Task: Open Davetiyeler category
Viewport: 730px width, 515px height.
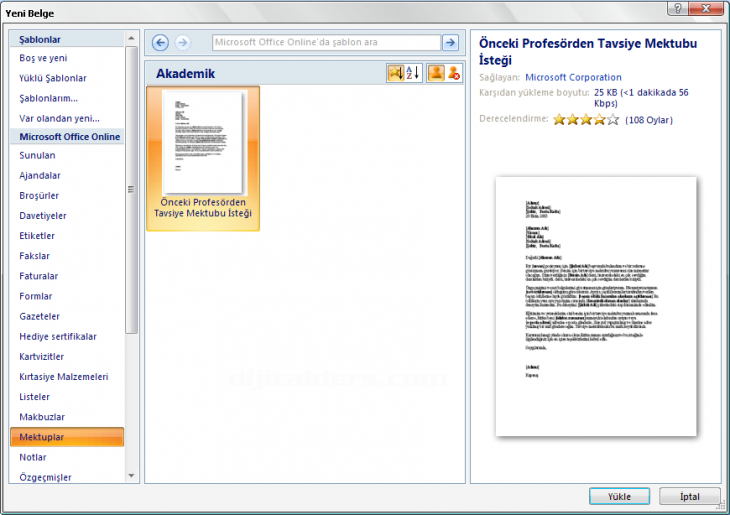Action: [43, 216]
